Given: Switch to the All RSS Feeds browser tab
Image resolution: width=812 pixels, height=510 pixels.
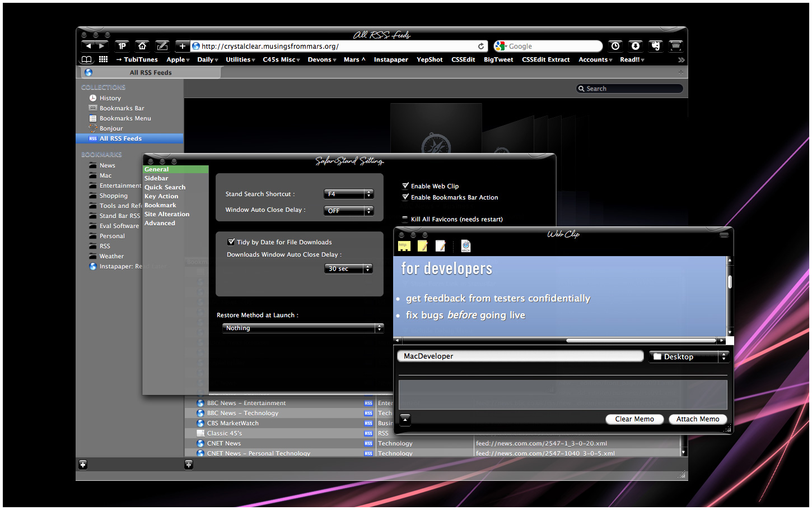Looking at the screenshot, I should pyautogui.click(x=150, y=72).
